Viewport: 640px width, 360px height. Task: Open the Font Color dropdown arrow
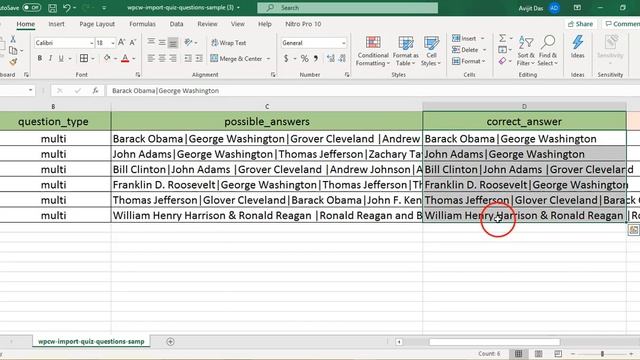click(x=134, y=59)
